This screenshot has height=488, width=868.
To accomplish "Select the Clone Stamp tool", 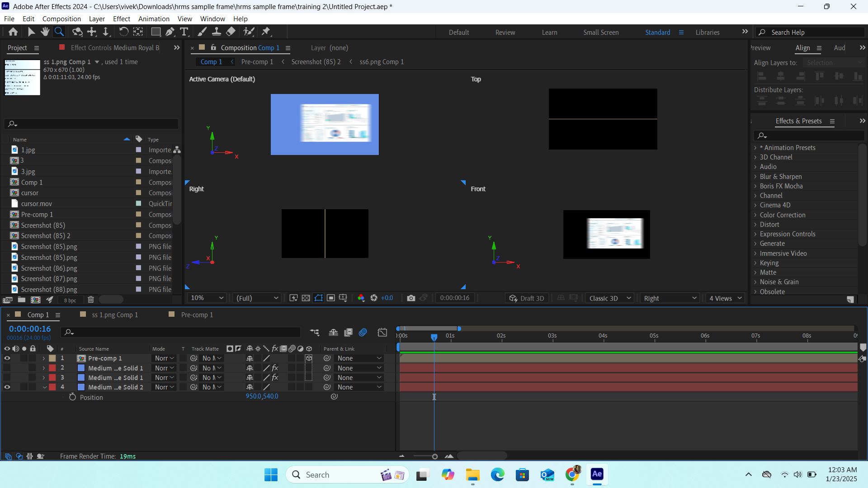I will [217, 32].
